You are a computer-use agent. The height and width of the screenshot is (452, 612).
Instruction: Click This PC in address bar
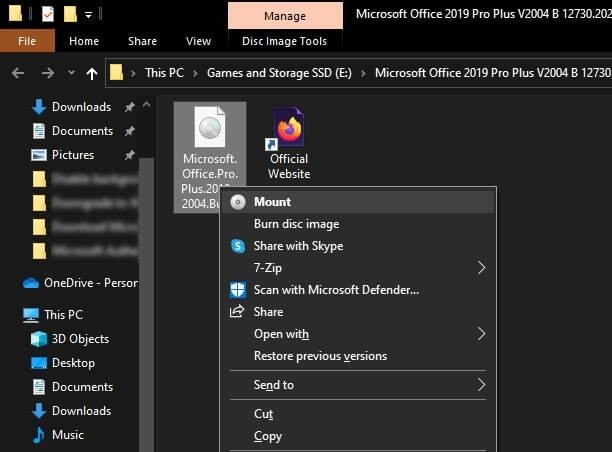[x=164, y=73]
